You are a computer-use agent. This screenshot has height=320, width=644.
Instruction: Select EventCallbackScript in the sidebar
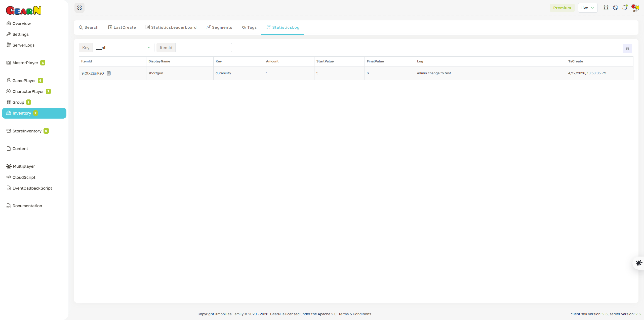pyautogui.click(x=32, y=188)
